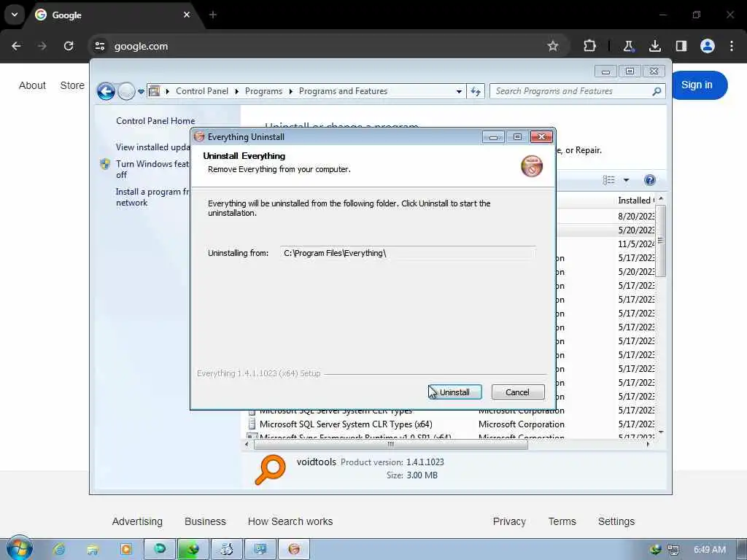This screenshot has height=560, width=747.
Task: Open Internet Explorer from taskbar
Action: click(x=60, y=550)
